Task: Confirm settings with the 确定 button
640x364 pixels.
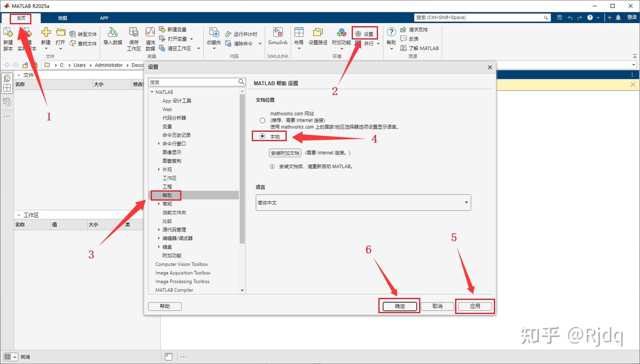Action: click(x=399, y=306)
